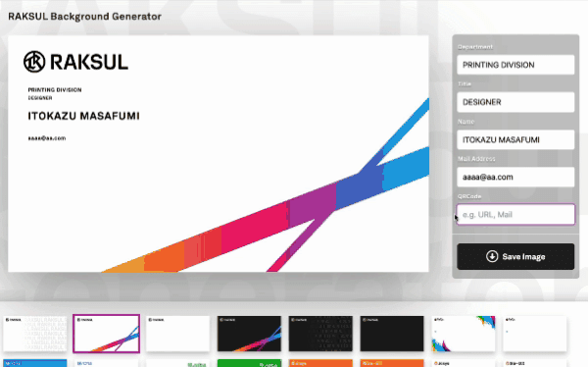Pick the plain black RAKSUL thumbnail
588x367 pixels.
click(392, 334)
